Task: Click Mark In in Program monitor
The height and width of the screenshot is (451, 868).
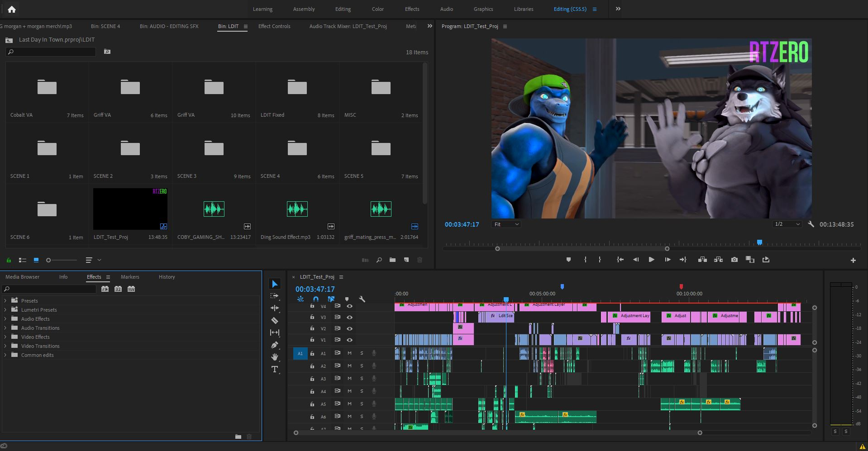Action: pos(585,260)
